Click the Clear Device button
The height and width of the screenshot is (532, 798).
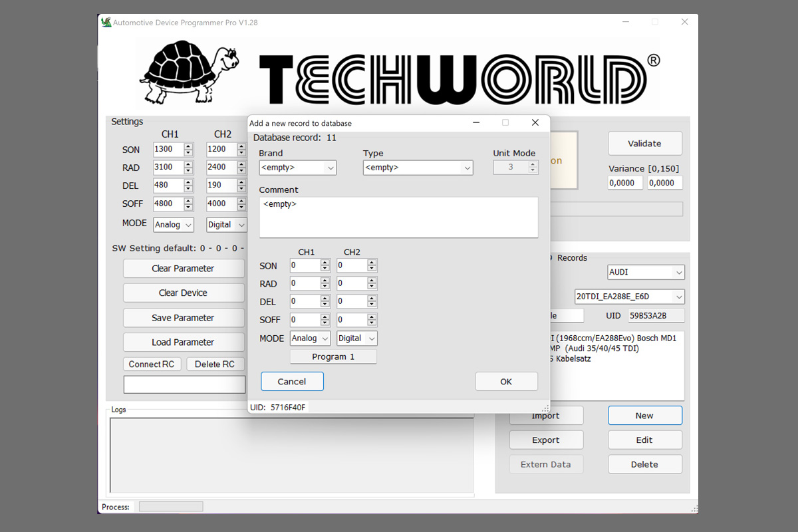pos(183,293)
